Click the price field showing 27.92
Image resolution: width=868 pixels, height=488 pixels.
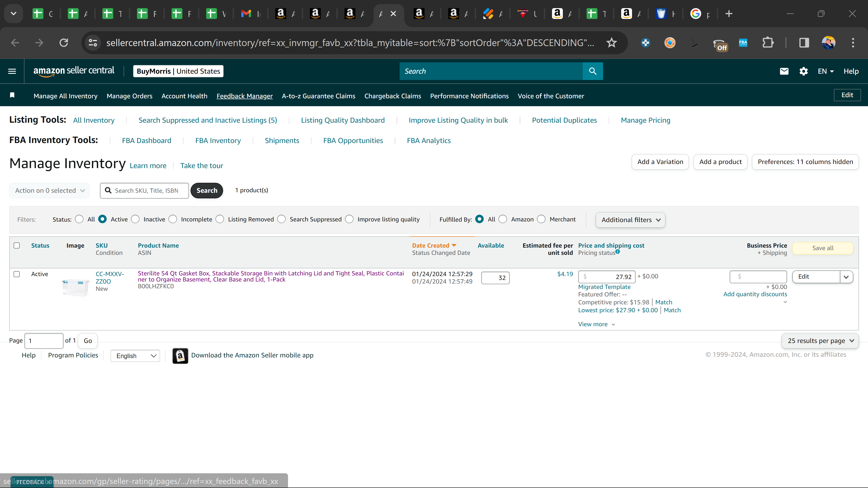[x=607, y=277]
